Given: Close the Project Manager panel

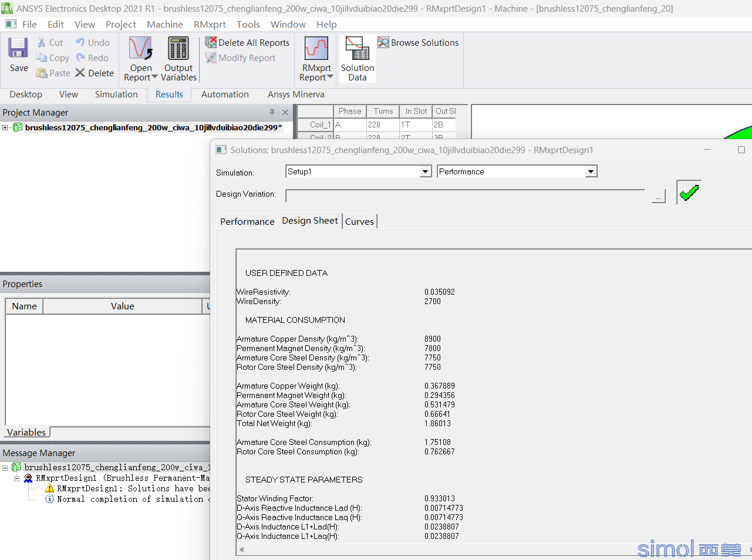Looking at the screenshot, I should [x=285, y=112].
